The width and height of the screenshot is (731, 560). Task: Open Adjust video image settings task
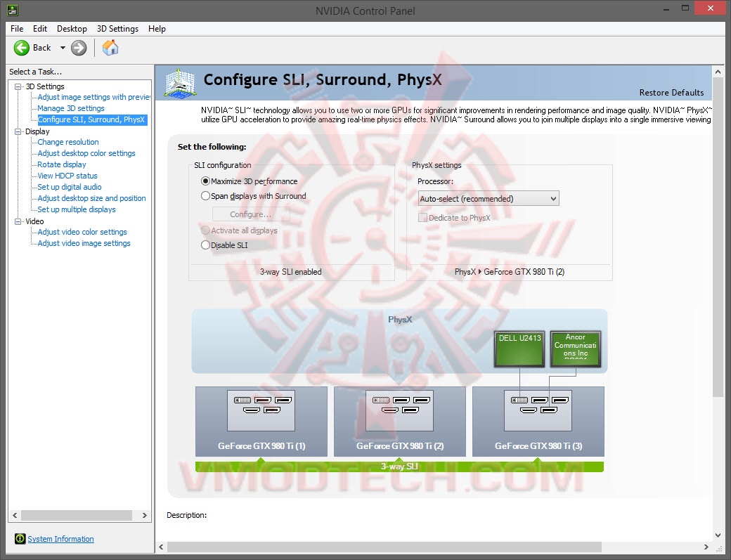click(84, 243)
